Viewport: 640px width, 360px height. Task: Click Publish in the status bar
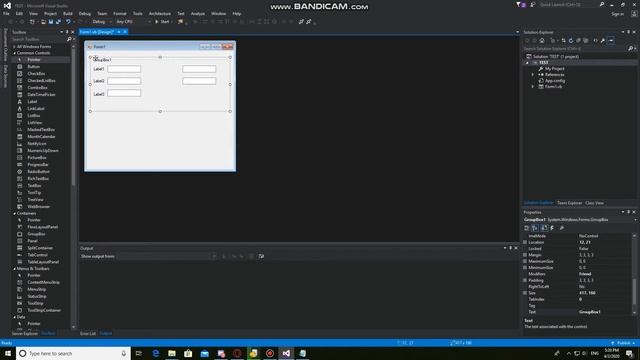[623, 343]
